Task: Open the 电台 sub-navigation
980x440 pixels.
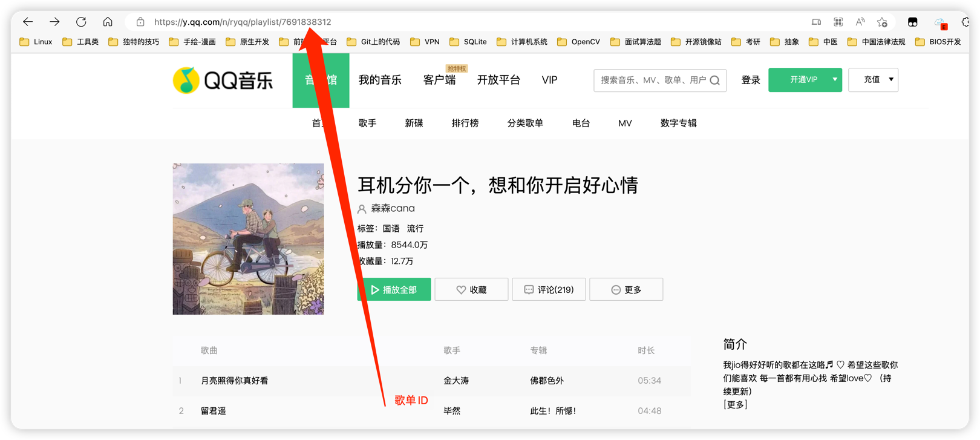Action: (581, 123)
